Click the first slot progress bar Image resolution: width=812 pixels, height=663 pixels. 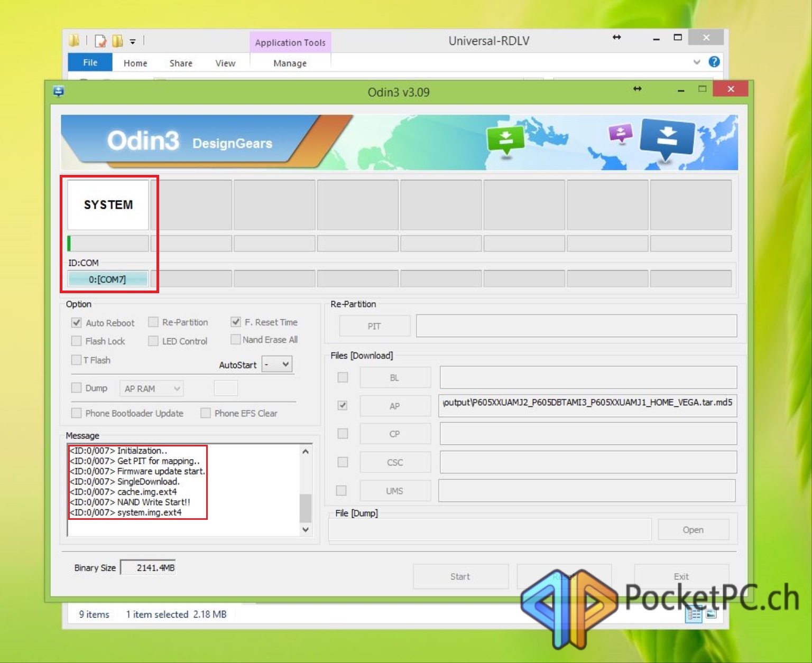(108, 244)
